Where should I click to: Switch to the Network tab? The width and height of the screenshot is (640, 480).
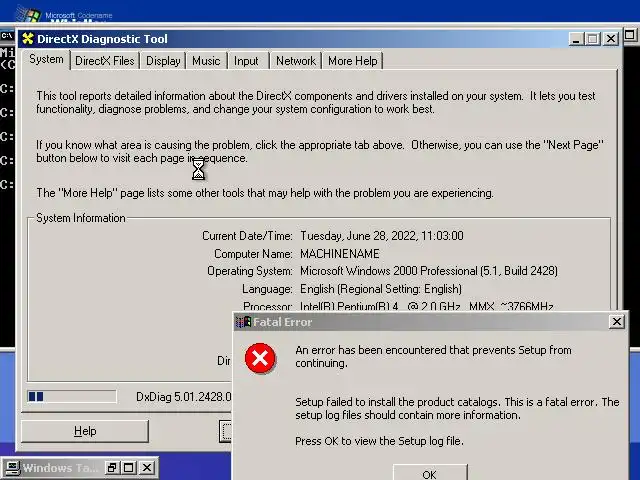pos(296,61)
